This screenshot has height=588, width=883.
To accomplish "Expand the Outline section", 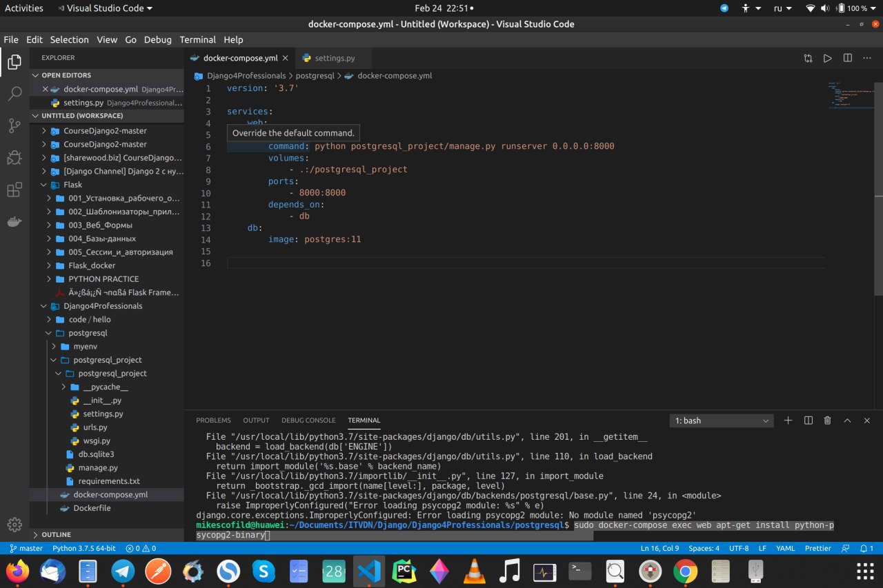I will coord(107,534).
